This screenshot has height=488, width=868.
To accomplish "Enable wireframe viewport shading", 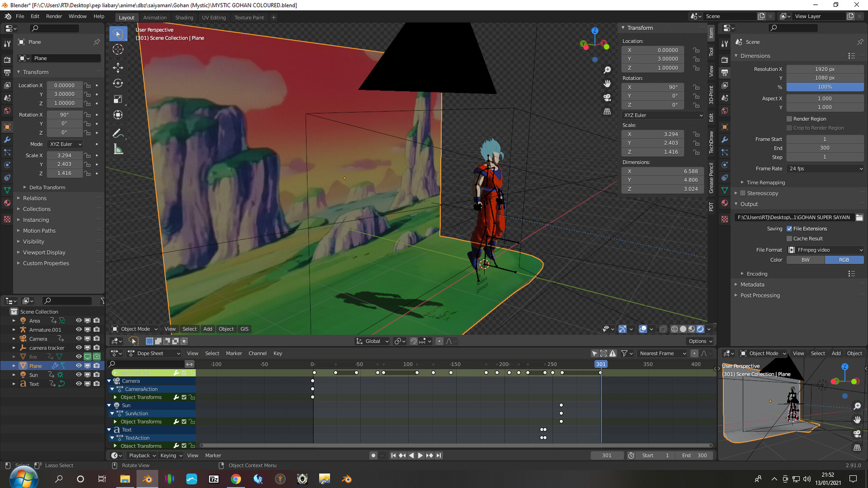I will point(674,329).
